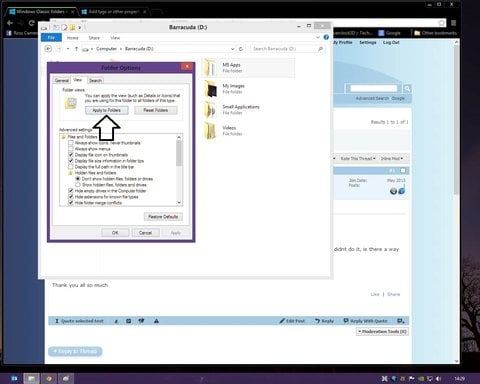
Task: Click the Explorer Back navigation arrow
Action: coord(48,49)
